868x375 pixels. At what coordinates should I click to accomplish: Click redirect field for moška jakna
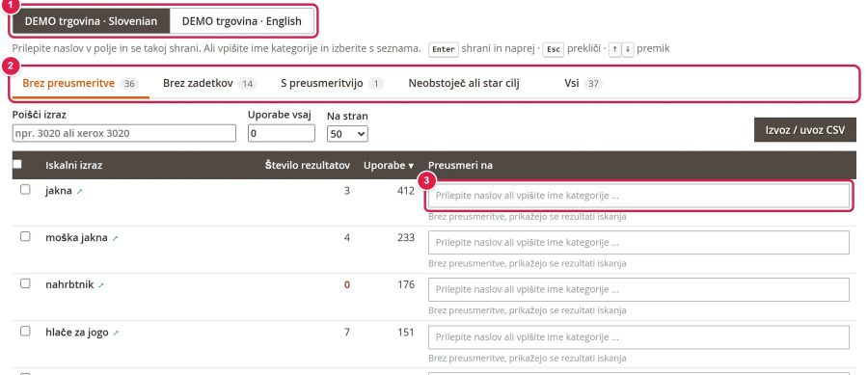(x=638, y=242)
